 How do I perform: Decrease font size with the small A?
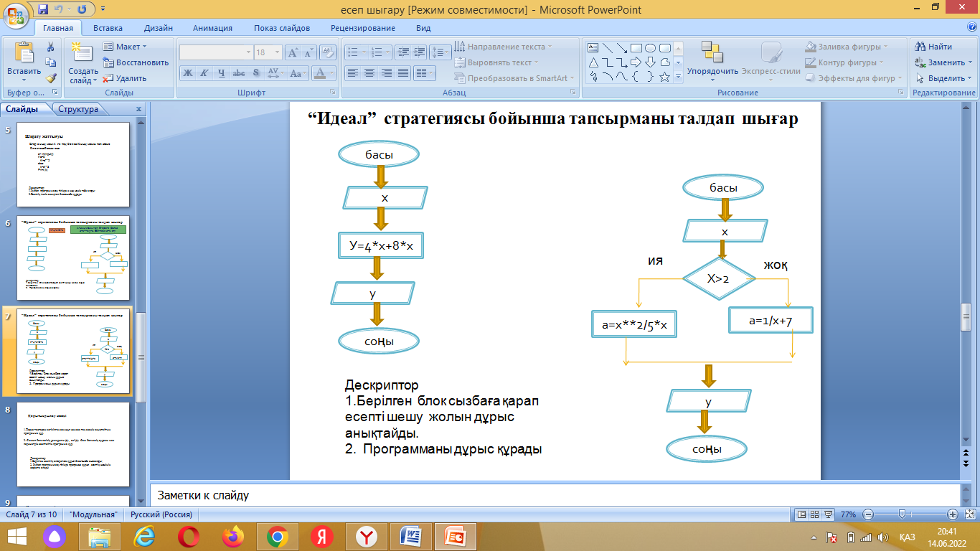pos(309,52)
